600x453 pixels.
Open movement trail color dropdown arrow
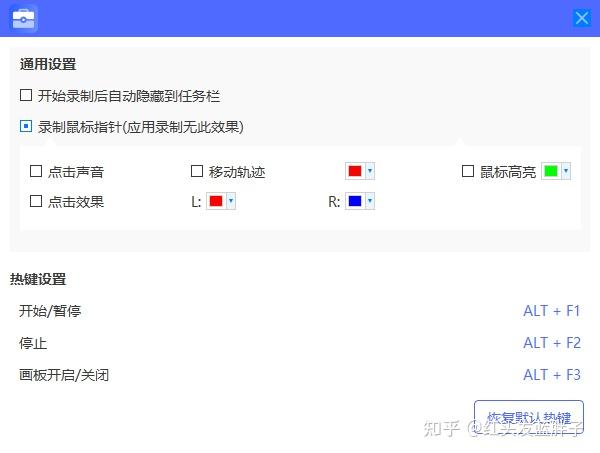369,171
